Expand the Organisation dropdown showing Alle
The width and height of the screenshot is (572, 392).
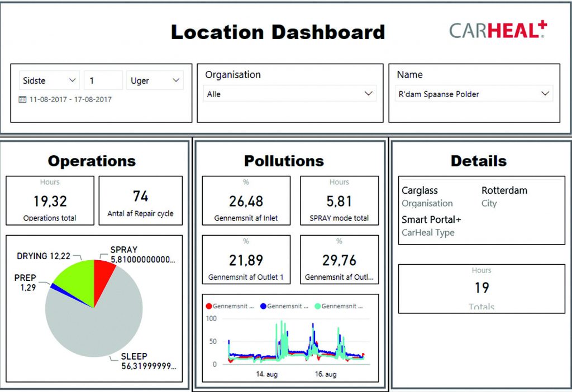(x=289, y=94)
